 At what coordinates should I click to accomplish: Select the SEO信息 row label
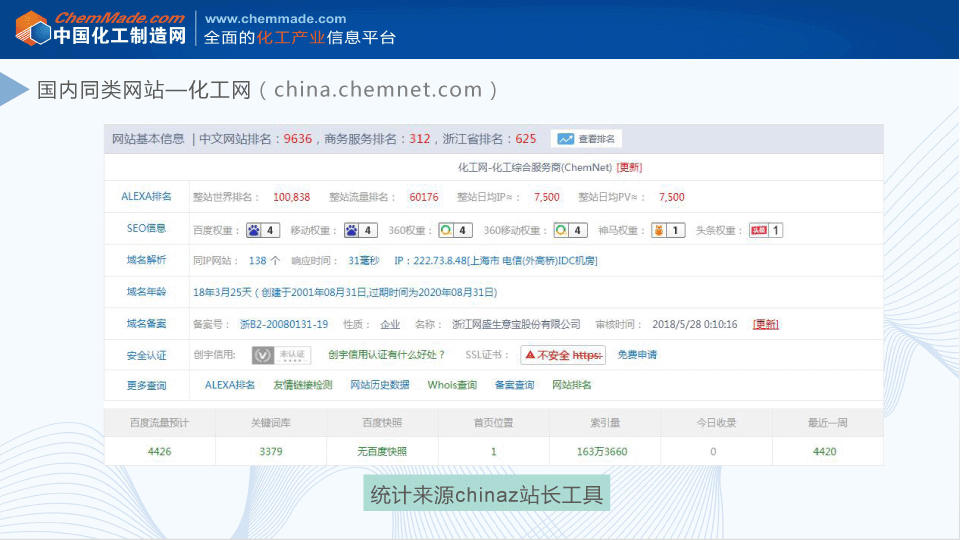pyautogui.click(x=146, y=228)
